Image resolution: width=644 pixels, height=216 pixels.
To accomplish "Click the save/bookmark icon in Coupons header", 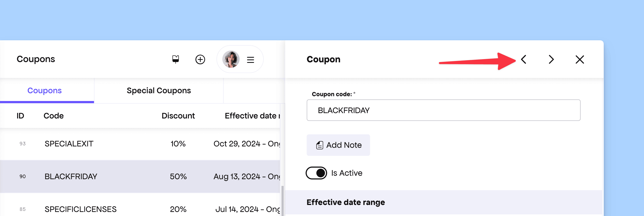I will (176, 59).
